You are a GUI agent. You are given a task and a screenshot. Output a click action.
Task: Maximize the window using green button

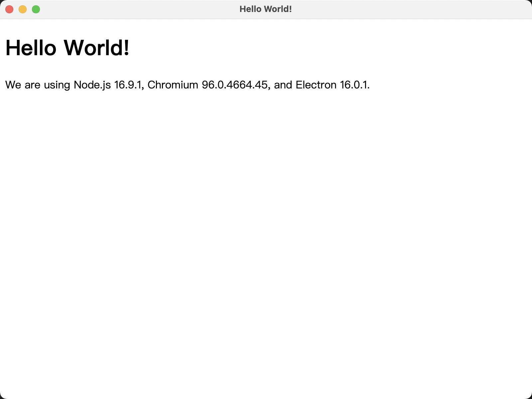36,9
